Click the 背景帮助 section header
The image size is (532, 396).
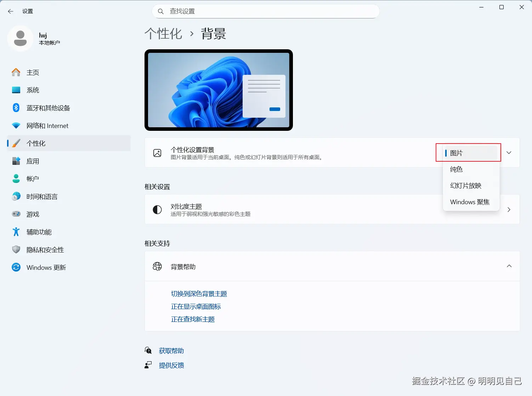click(332, 266)
